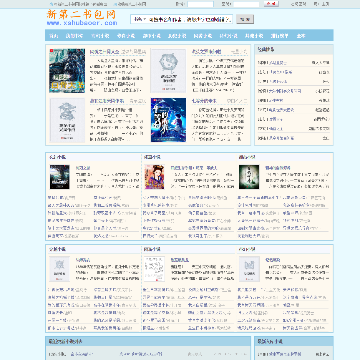Focus the password field in top bar
Screen dimensions: 360x360
pyautogui.click(x=246, y=4)
